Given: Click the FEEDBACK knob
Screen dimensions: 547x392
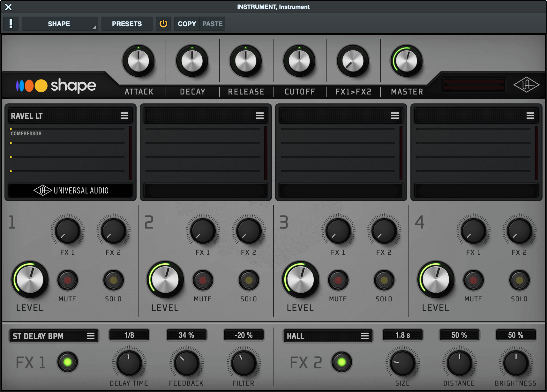Looking at the screenshot, I should tap(186, 363).
